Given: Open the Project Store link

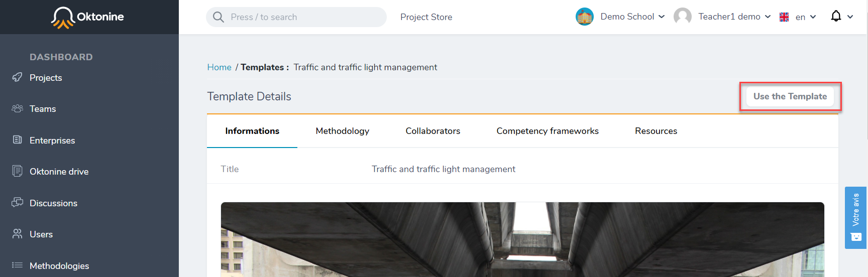Looking at the screenshot, I should point(426,17).
